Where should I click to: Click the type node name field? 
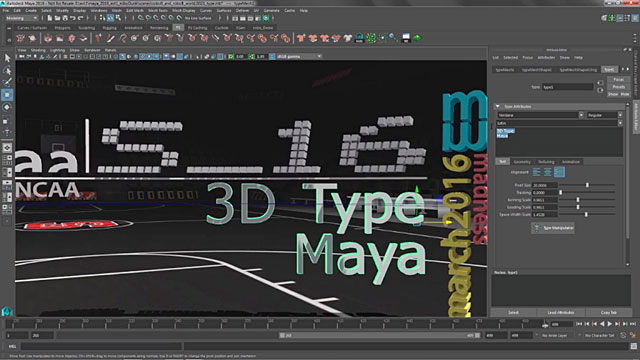click(567, 87)
